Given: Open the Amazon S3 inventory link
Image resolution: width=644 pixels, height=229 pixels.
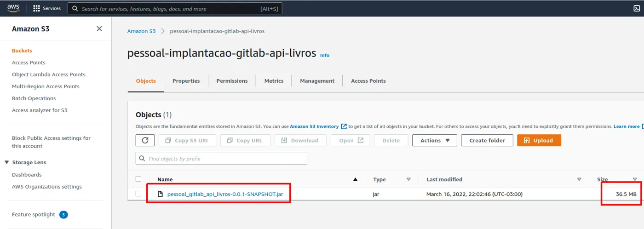Looking at the screenshot, I should tap(314, 126).
